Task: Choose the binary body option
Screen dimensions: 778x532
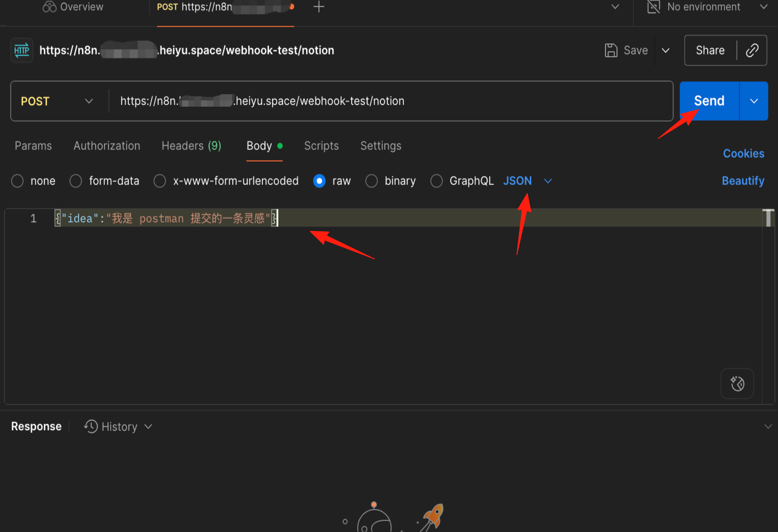Action: [371, 181]
